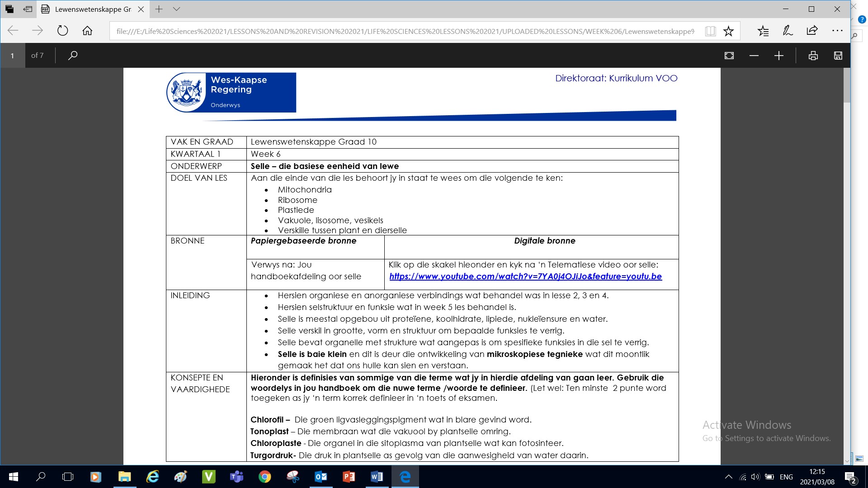
Task: Launch Internet Explorer from taskbar
Action: [x=153, y=477]
